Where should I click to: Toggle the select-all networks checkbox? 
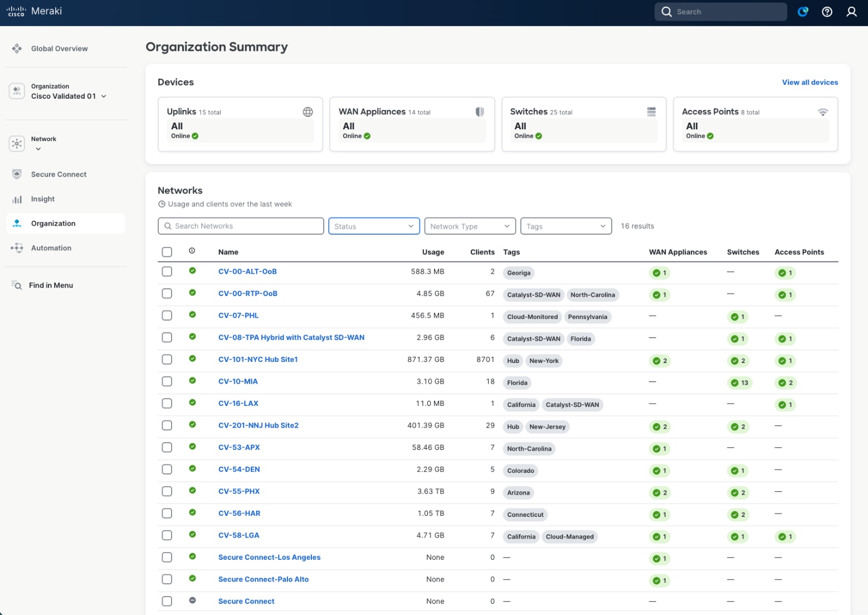tap(167, 252)
